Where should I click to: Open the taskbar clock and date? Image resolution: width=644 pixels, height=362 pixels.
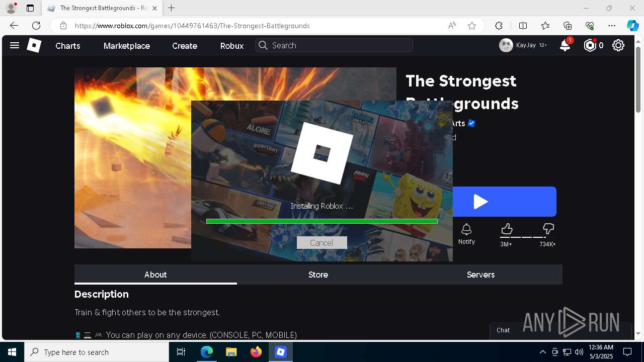601,352
